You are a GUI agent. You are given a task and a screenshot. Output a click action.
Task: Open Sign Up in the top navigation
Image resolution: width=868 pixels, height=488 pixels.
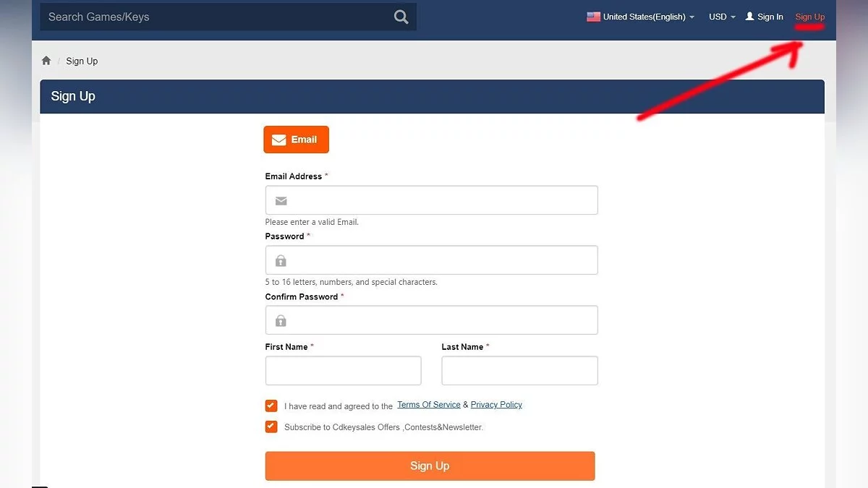point(809,17)
